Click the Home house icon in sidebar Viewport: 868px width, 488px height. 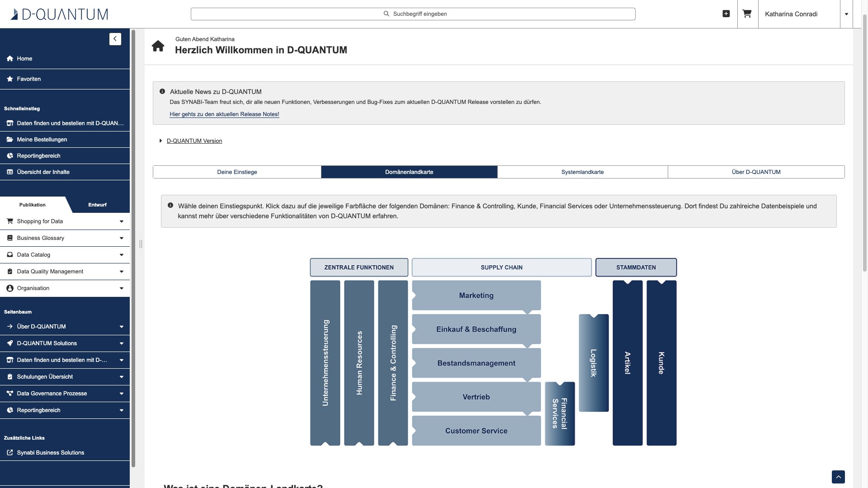point(10,59)
